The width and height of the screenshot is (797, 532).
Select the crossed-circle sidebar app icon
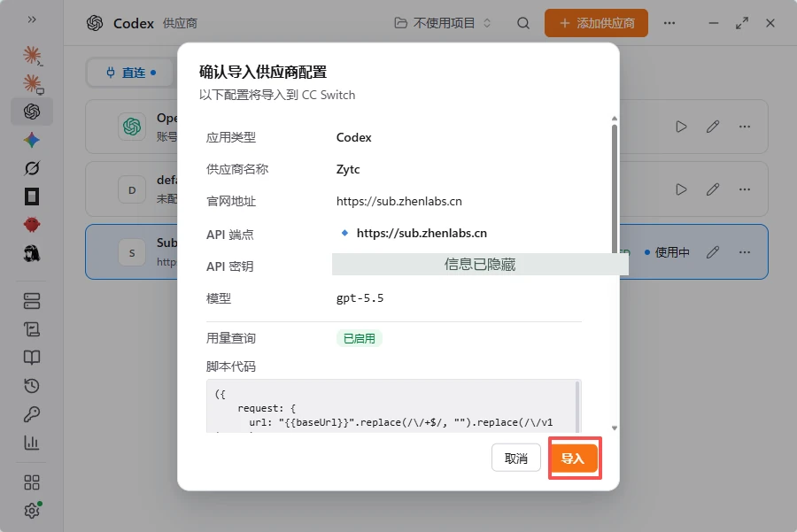pos(32,168)
